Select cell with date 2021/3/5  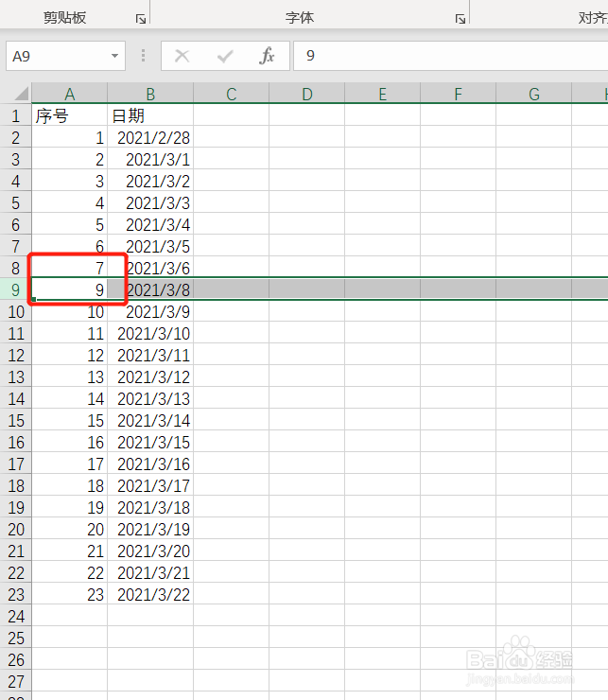pyautogui.click(x=150, y=247)
